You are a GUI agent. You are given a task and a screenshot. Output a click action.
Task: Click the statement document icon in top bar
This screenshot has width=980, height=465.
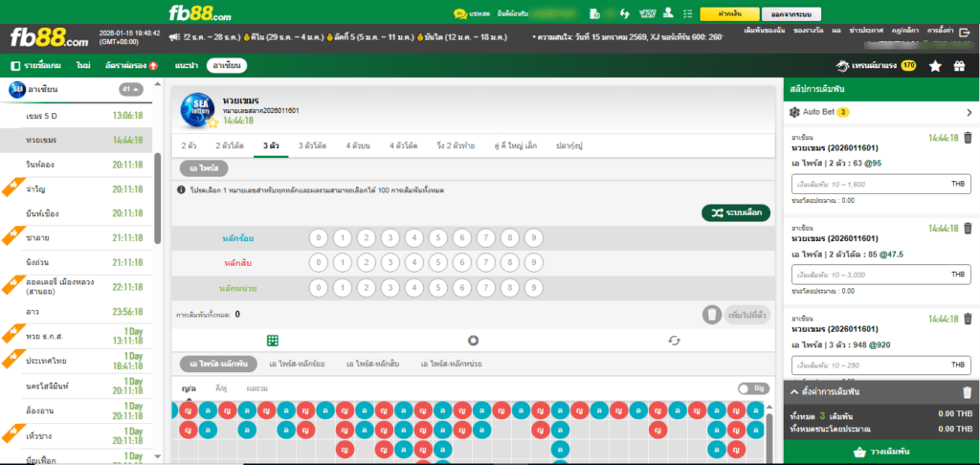point(594,13)
